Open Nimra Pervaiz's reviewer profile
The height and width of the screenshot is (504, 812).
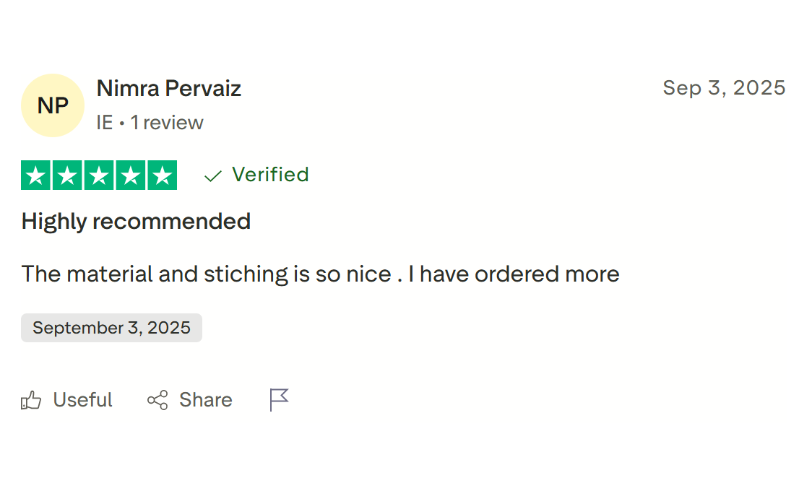tap(168, 88)
